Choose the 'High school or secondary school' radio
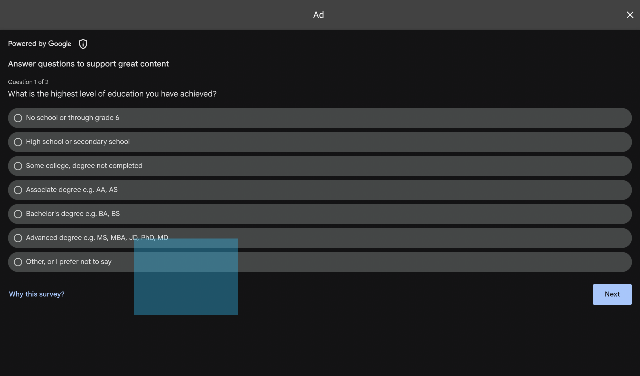Viewport: 640px width, 376px height. 320,142
